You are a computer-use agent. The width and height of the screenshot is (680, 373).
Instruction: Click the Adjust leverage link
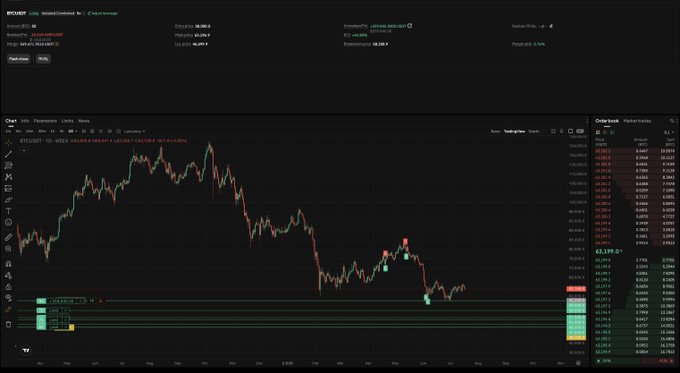(x=103, y=13)
